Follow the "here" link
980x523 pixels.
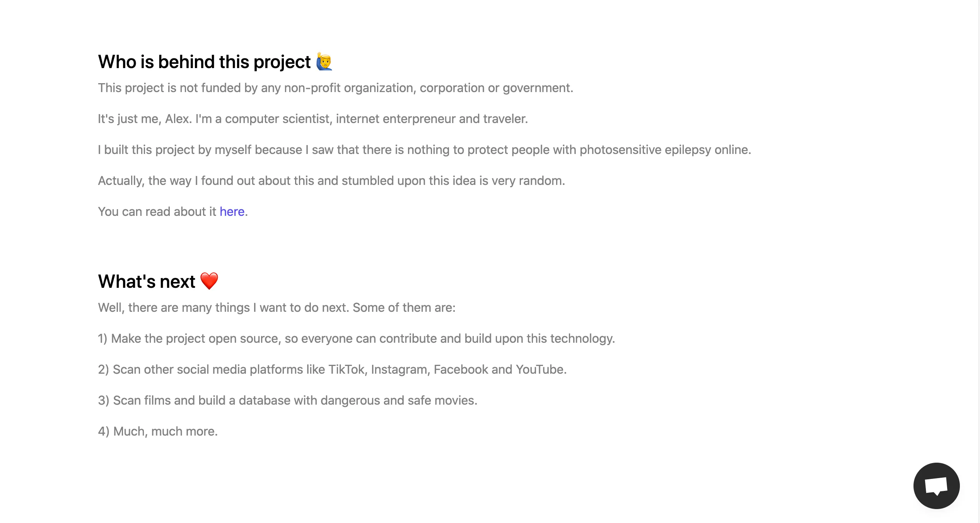click(232, 212)
